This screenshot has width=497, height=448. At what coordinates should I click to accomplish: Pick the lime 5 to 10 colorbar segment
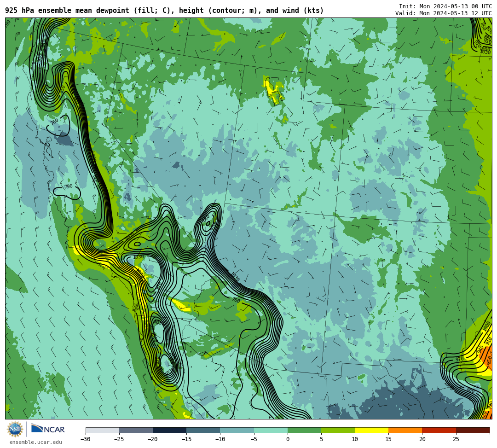pyautogui.click(x=338, y=430)
